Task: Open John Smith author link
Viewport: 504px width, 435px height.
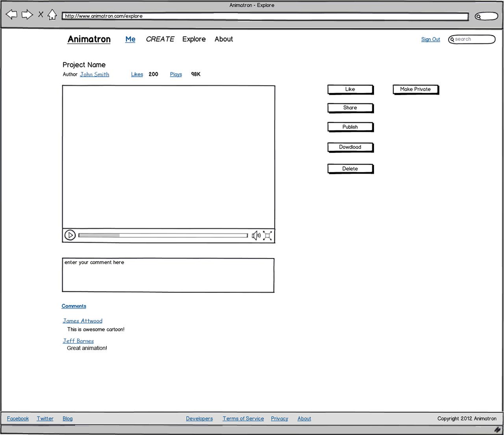Action: [94, 74]
